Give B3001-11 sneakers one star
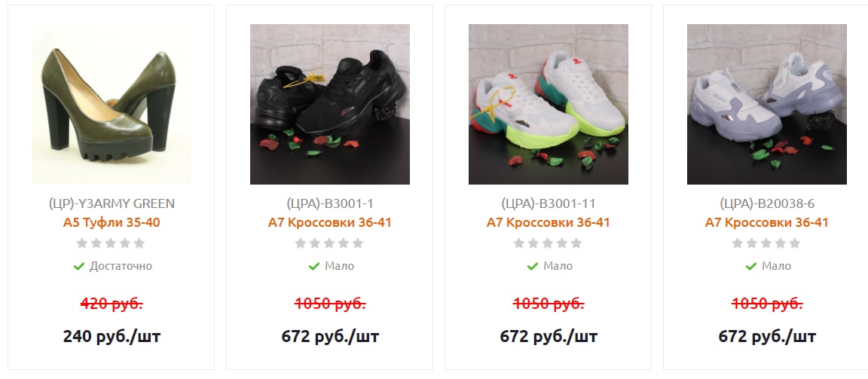The image size is (868, 379). [518, 243]
